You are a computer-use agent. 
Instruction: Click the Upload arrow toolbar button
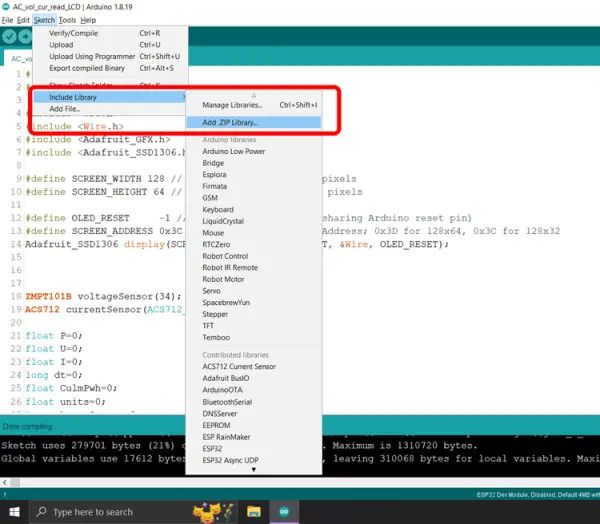pos(26,37)
